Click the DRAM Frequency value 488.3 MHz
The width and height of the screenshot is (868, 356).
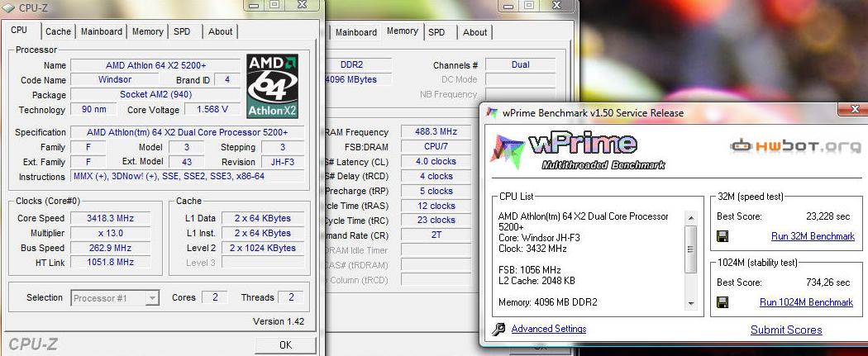click(436, 132)
